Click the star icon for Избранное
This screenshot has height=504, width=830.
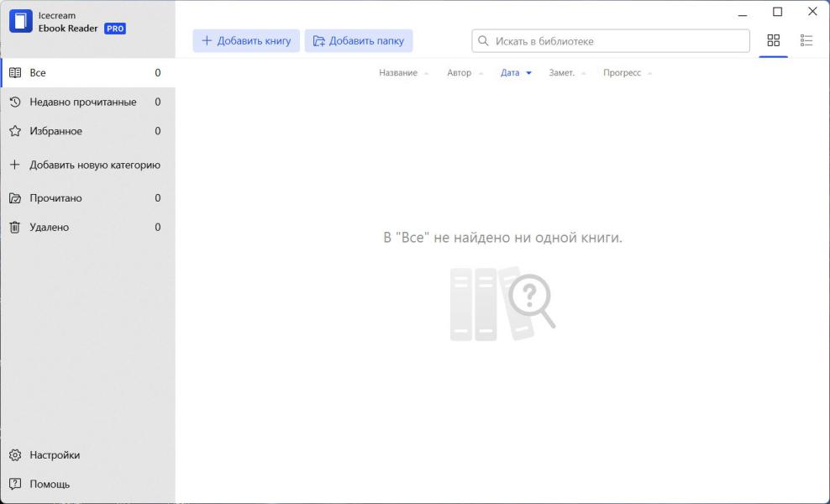[14, 131]
